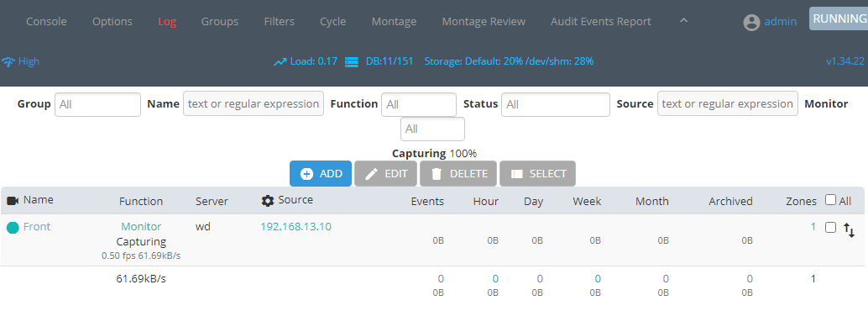Open the Zones count link for Front
This screenshot has height=332, width=868.
[813, 227]
